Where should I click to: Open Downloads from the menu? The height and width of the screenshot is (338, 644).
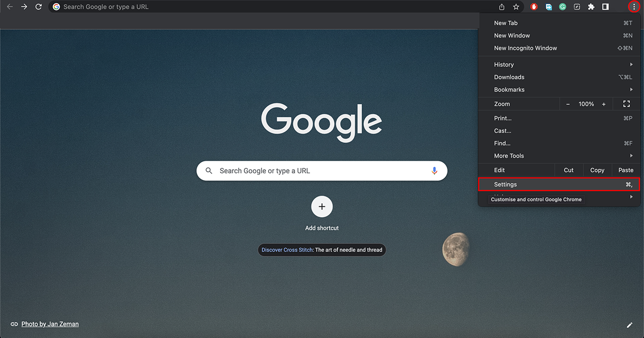tap(559, 77)
